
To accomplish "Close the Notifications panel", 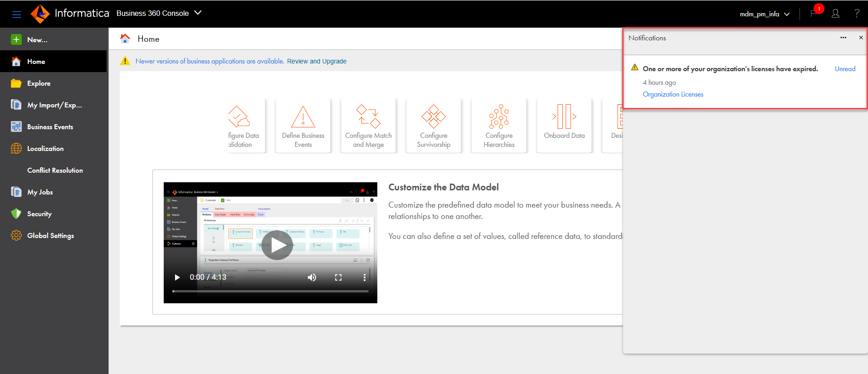I will (861, 38).
